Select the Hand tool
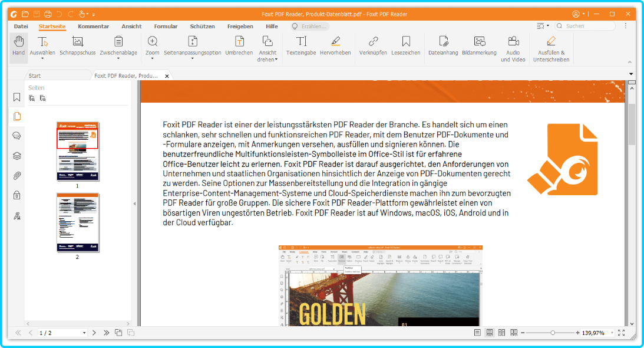 click(x=19, y=46)
